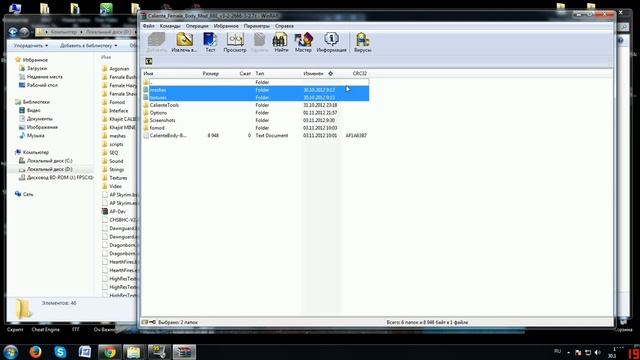Open Google Chrome from the taskbar
This screenshot has width=640, height=360.
109,352
